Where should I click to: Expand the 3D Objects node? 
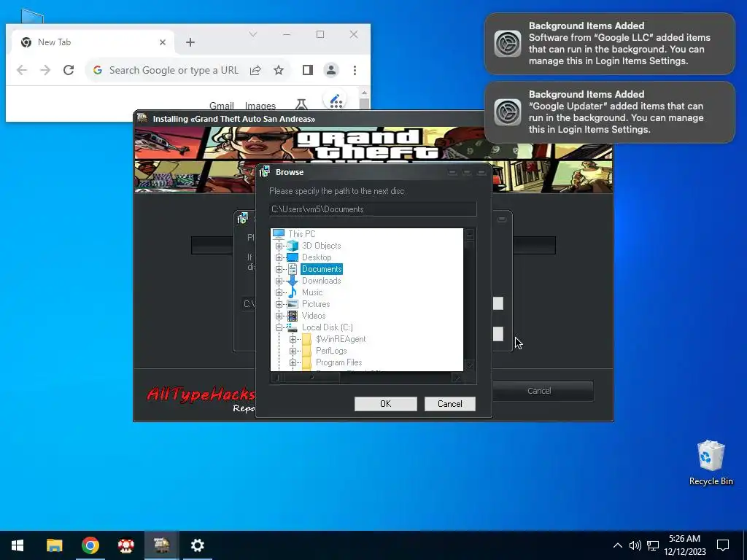coord(279,246)
